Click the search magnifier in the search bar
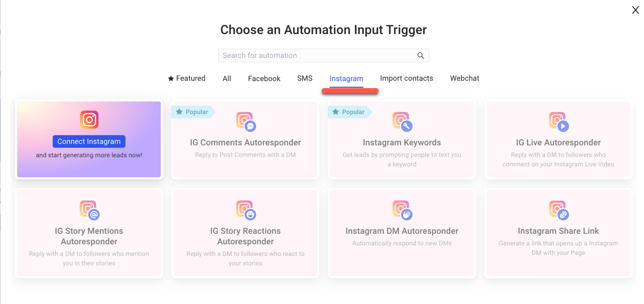Viewport: 644px width, 304px height. (x=421, y=55)
